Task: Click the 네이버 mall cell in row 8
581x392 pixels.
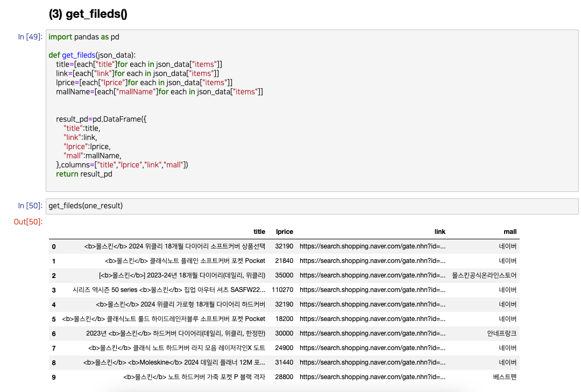Action: coord(508,362)
